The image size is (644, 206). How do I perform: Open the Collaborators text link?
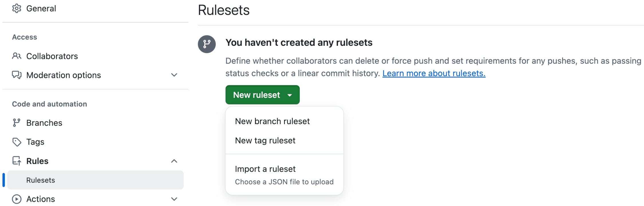52,56
